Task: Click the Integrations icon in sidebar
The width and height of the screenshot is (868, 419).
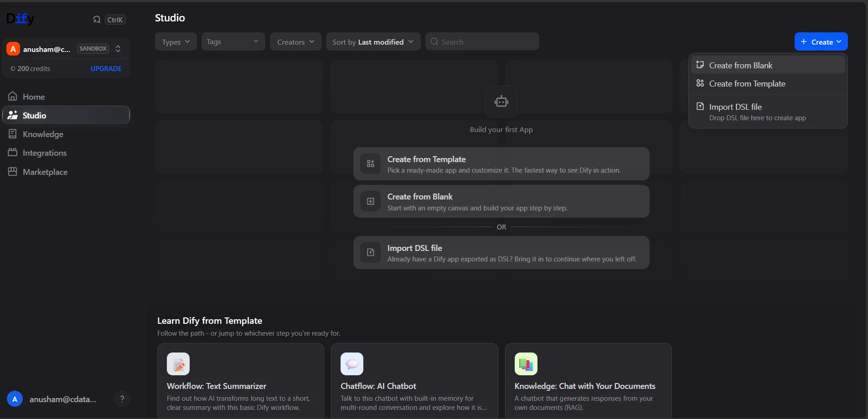Action: point(13,153)
